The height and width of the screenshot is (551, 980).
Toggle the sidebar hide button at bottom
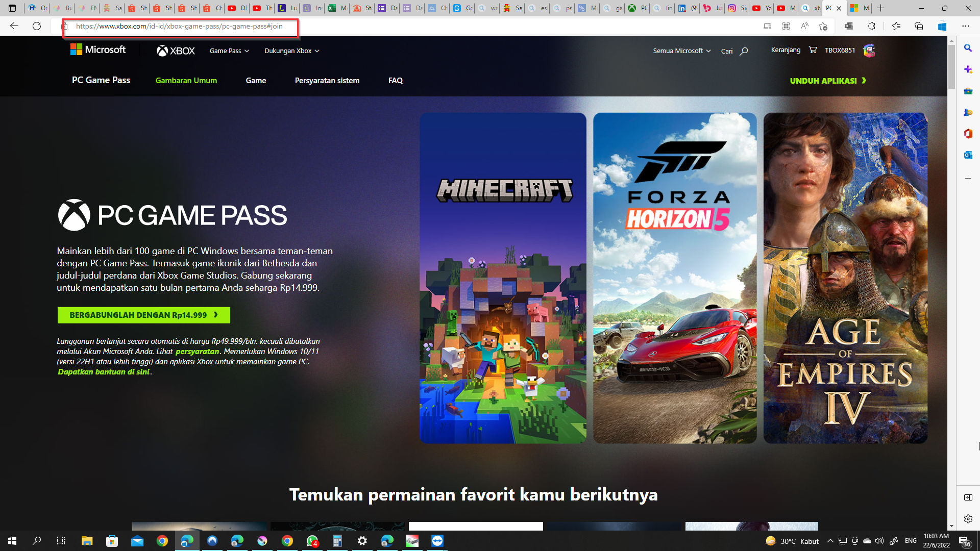click(968, 497)
